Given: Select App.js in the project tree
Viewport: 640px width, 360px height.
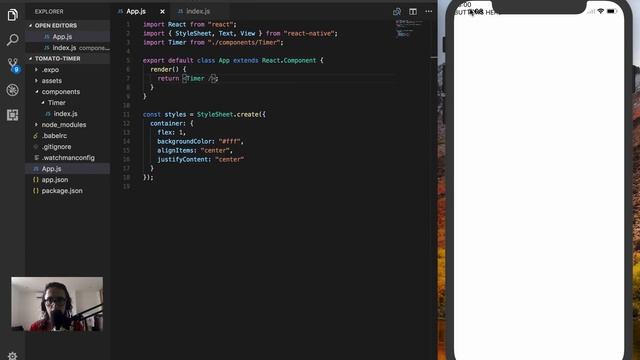Looking at the screenshot, I should pos(68,169).
